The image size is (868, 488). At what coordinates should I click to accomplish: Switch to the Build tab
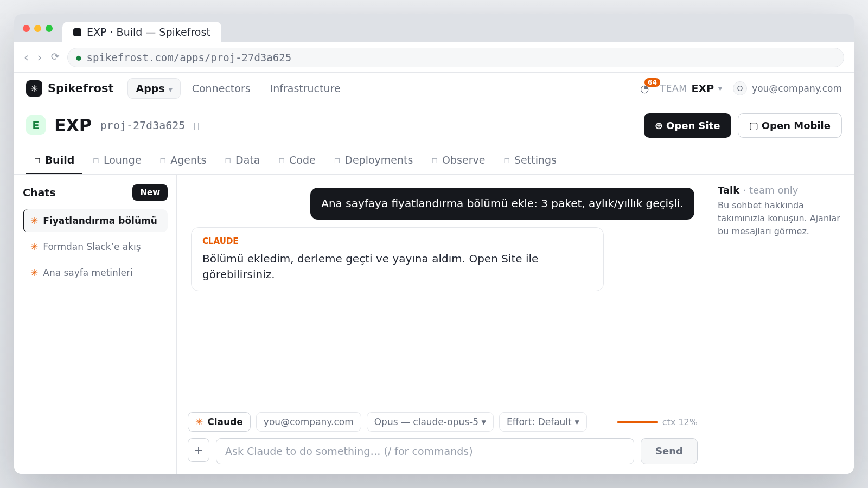click(x=54, y=160)
